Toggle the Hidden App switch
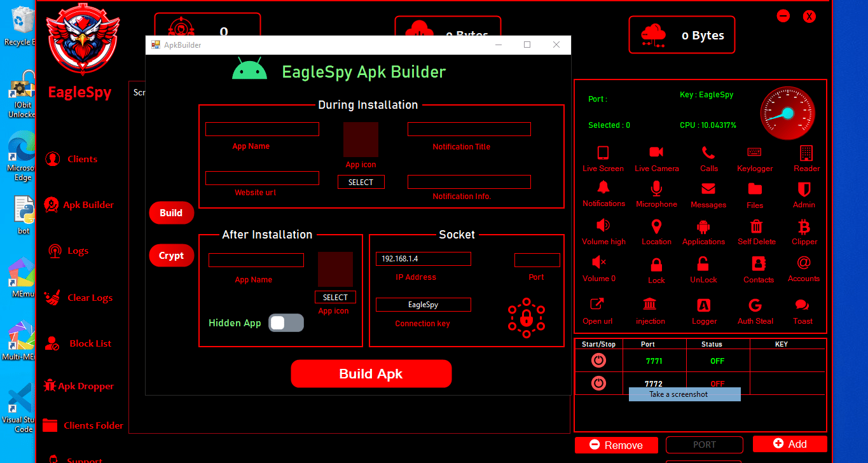 (x=286, y=322)
